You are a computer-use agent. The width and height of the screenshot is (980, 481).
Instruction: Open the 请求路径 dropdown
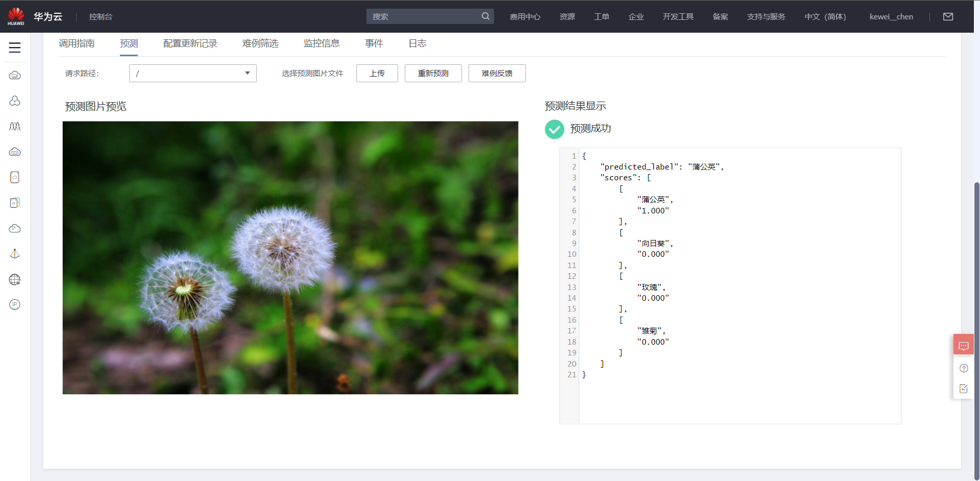193,74
